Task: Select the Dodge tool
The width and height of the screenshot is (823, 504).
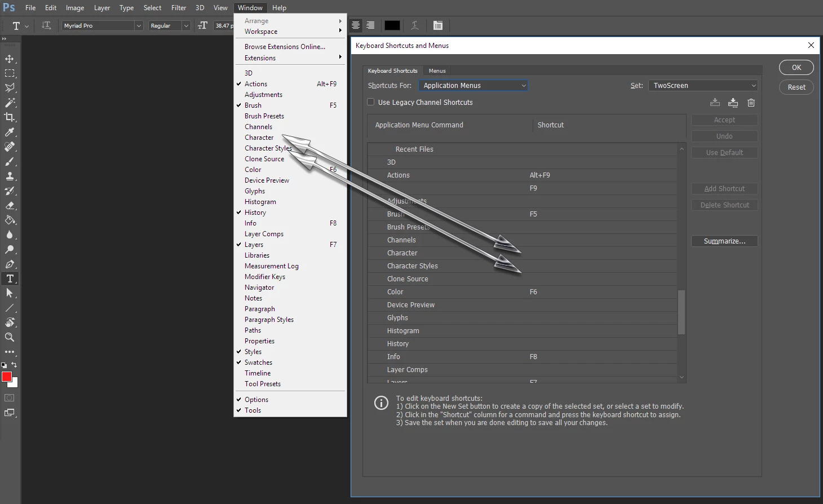Action: pyautogui.click(x=10, y=249)
